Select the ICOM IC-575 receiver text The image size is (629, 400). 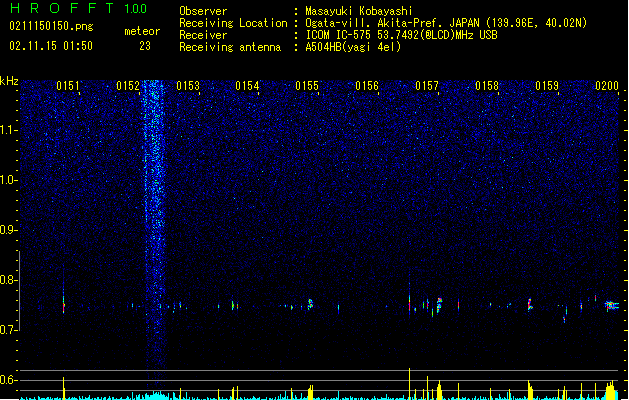coord(401,35)
